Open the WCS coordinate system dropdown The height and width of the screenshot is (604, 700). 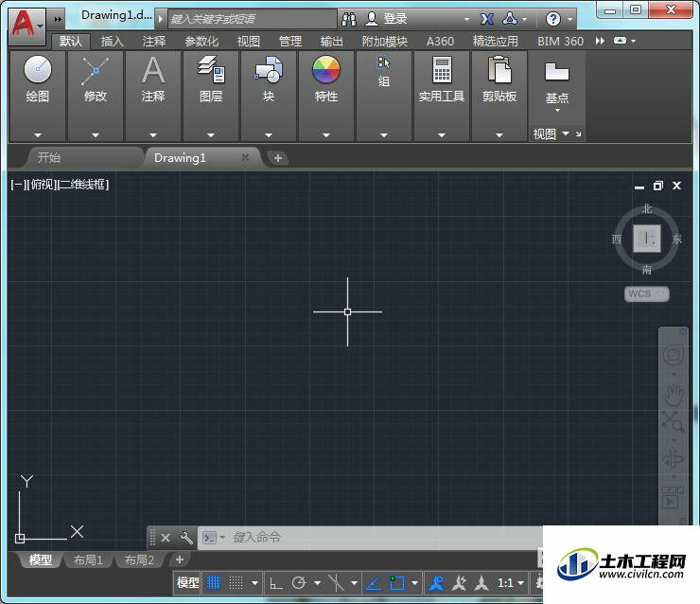click(x=646, y=293)
